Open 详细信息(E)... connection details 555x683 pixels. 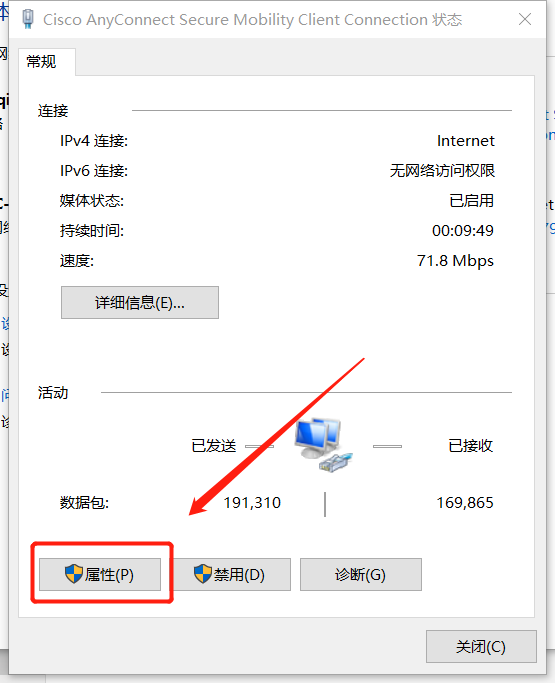pyautogui.click(x=140, y=302)
